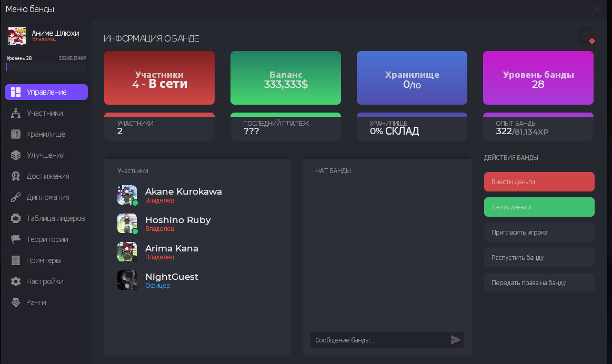Viewport: 612px width, 364px height.
Task: Click the Участники sidebar icon
Action: 16,113
